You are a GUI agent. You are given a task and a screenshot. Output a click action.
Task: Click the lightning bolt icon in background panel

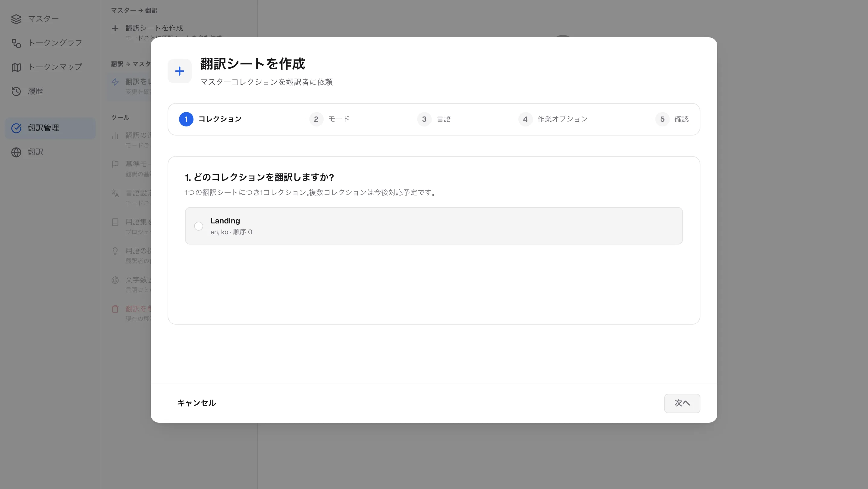click(115, 82)
